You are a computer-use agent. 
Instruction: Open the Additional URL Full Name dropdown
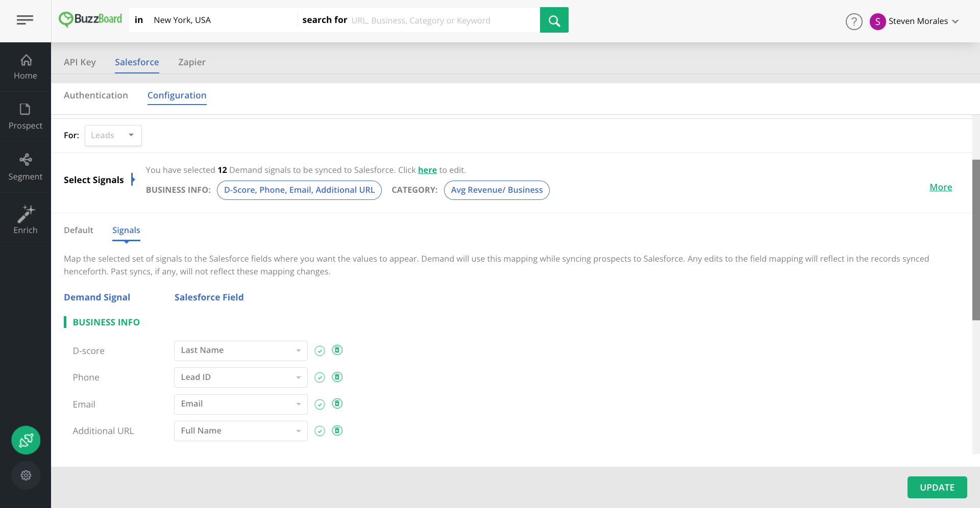tap(241, 431)
